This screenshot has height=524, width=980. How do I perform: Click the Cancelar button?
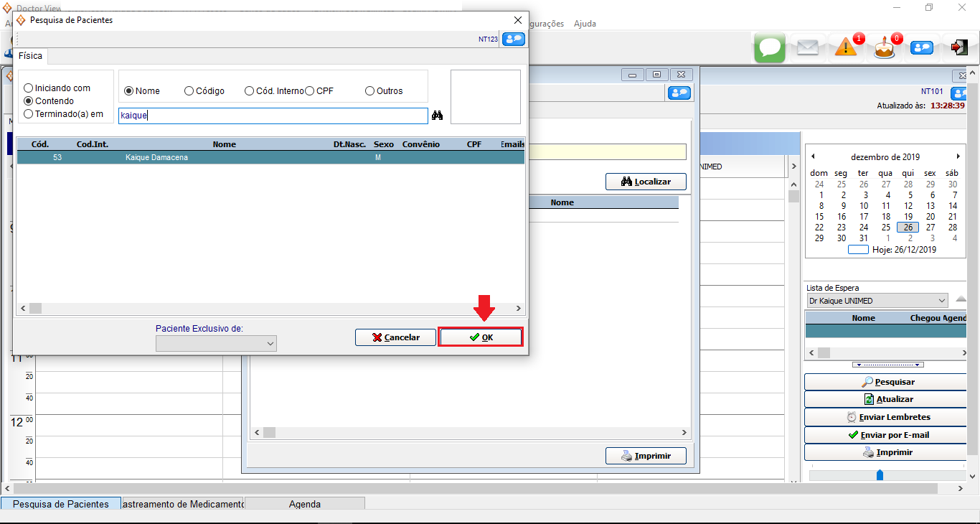396,337
